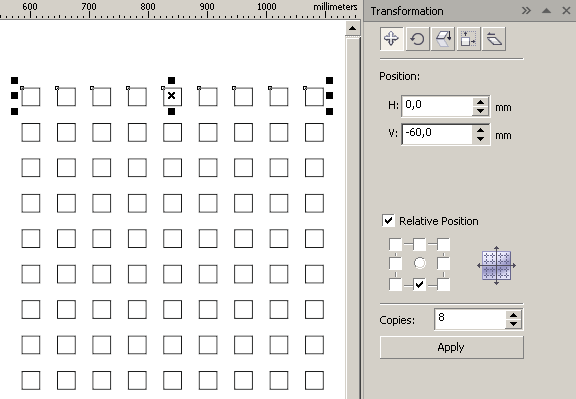Viewport: 576px width, 399px height.
Task: Switch to the Rotate transformation icon
Action: point(417,39)
